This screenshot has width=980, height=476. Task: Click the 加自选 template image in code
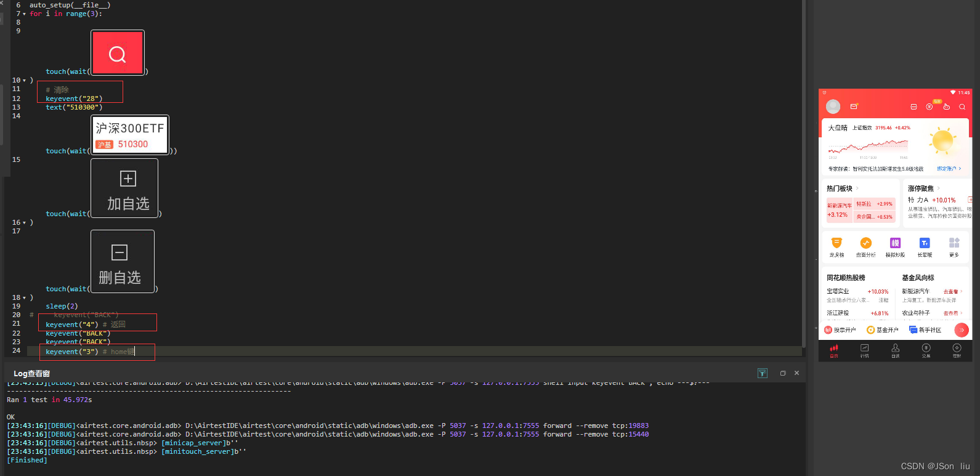124,188
